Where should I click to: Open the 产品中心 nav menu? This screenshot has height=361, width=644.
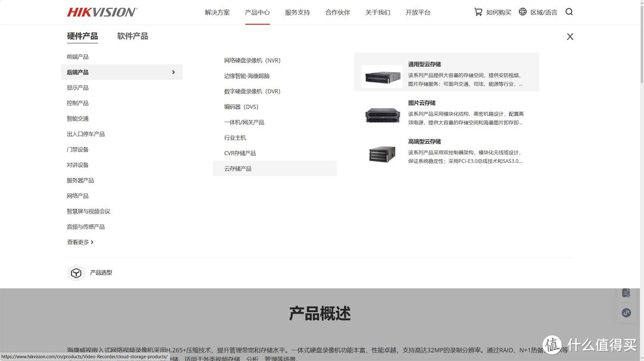coord(258,13)
